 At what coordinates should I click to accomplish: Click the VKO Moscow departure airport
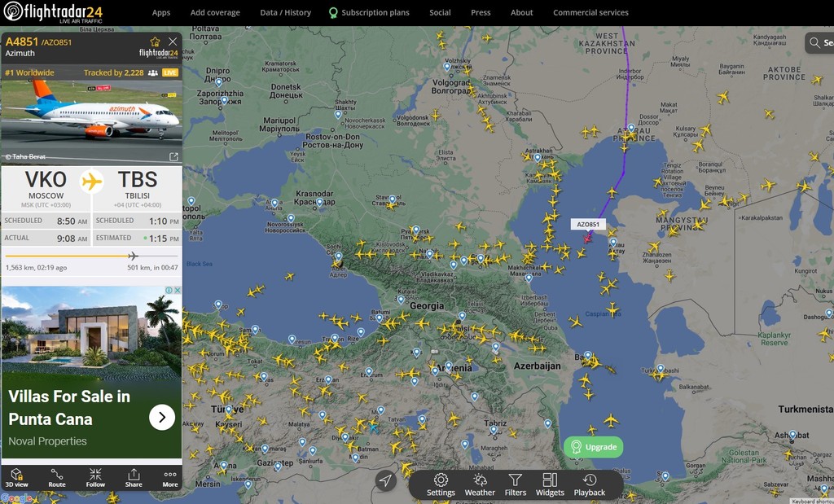pos(46,188)
